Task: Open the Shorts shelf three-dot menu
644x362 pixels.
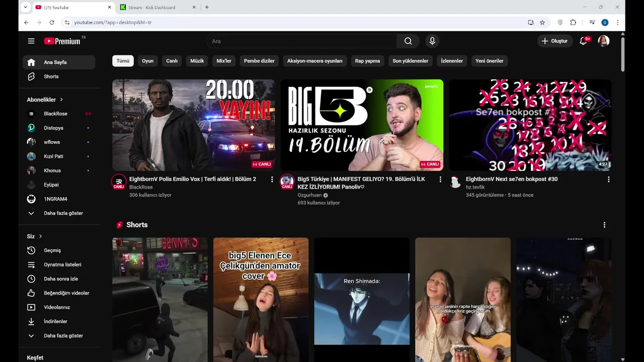Action: [604, 225]
